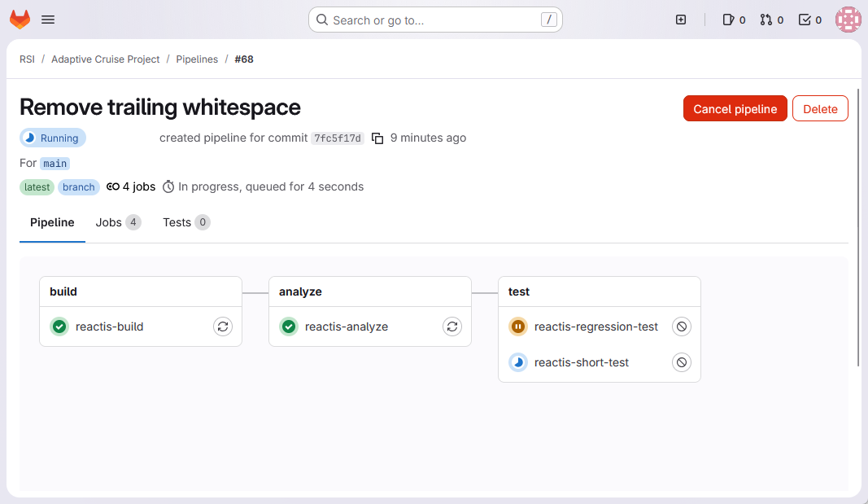The image size is (868, 504).
Task: Open merge requests counter icon
Action: pyautogui.click(x=771, y=20)
